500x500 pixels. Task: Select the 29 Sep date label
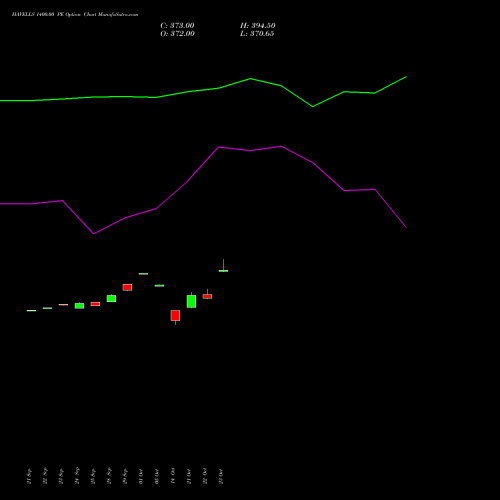125,476
